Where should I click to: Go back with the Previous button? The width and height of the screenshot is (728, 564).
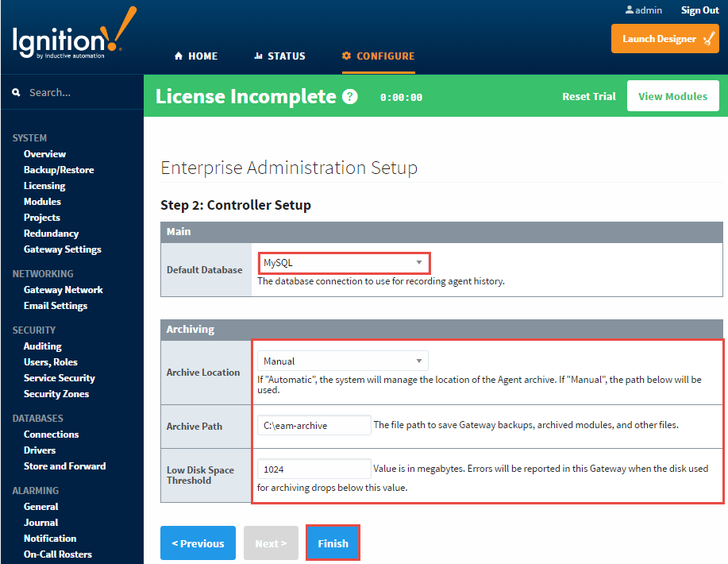tap(198, 543)
